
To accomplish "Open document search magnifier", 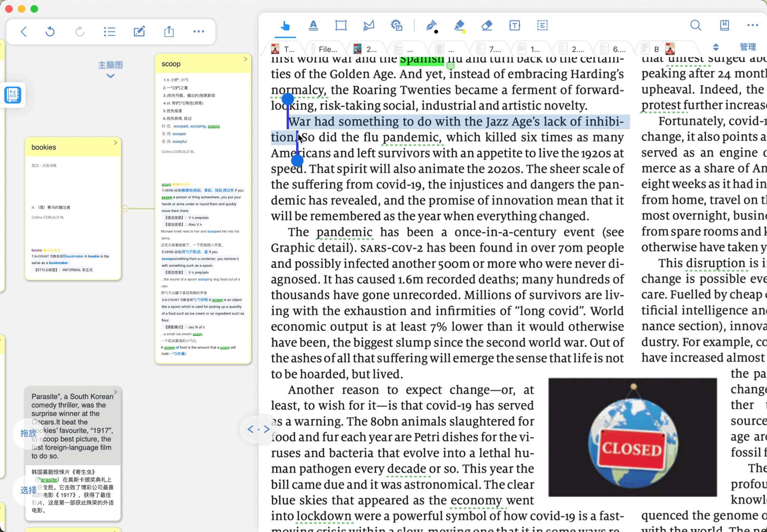I will tap(696, 26).
